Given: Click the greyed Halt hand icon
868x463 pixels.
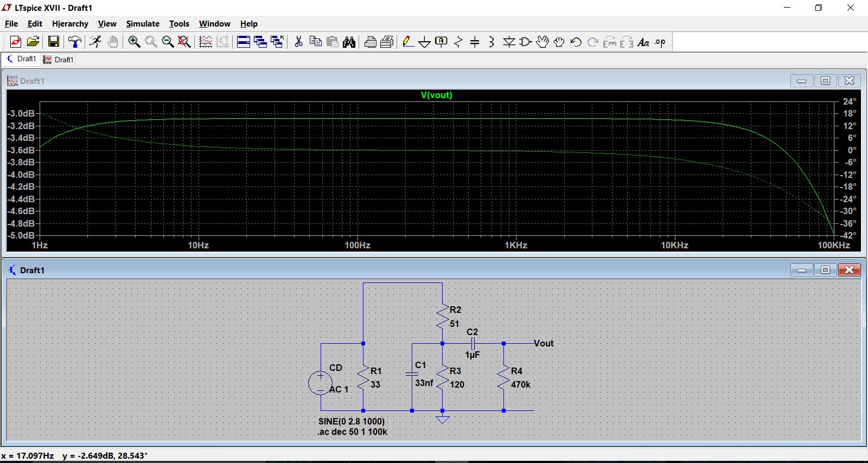Looking at the screenshot, I should coord(113,42).
